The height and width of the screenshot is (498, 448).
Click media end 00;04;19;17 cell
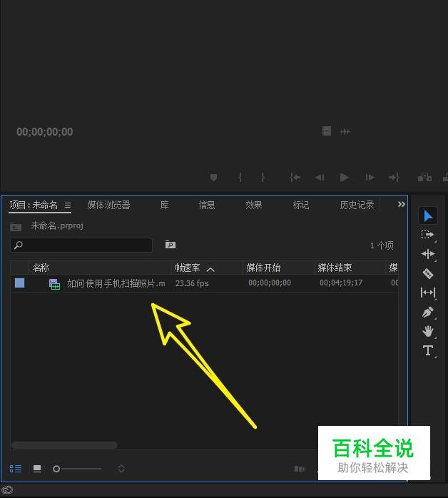[x=341, y=283]
